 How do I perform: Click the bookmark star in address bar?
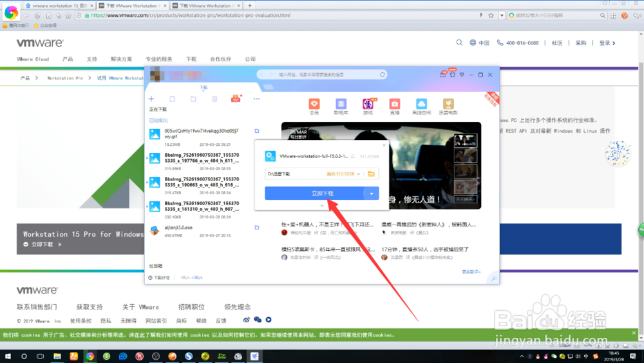491,15
